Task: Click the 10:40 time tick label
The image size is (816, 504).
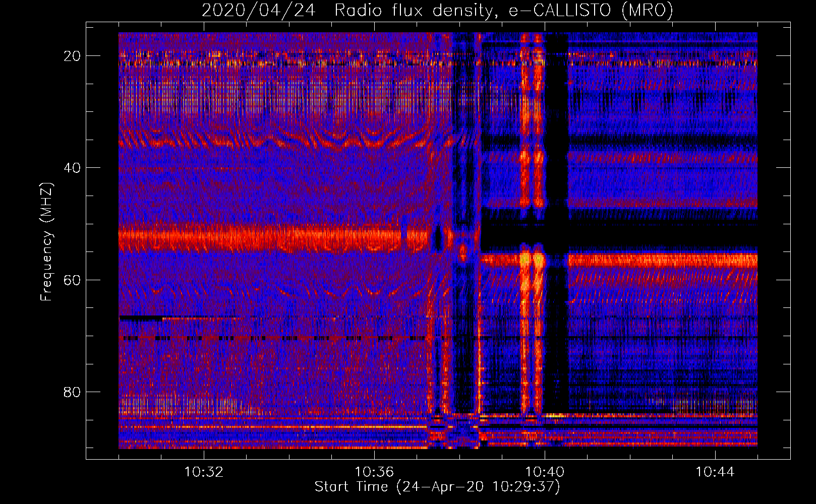Action: 545,472
